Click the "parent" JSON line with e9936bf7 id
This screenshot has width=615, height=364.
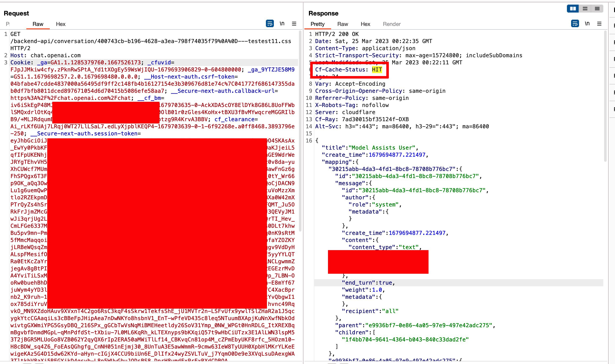(x=415, y=326)
